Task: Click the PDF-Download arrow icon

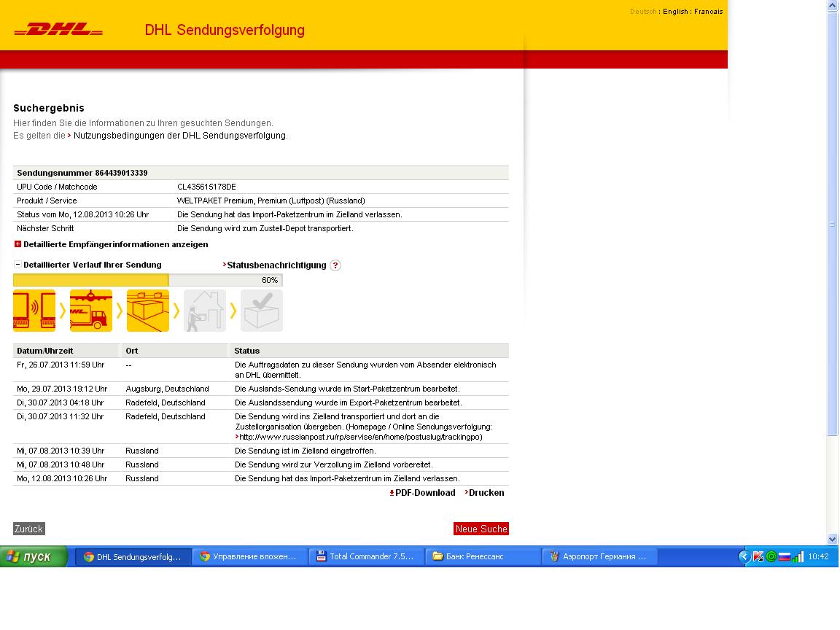Action: click(x=392, y=493)
